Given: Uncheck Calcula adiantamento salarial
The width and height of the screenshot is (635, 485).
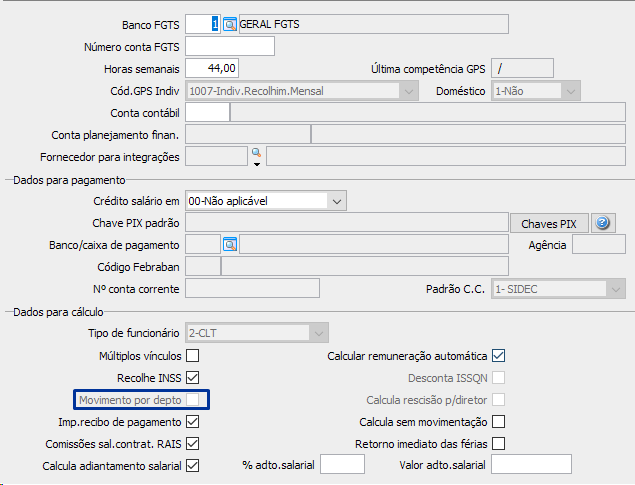Looking at the screenshot, I should tap(193, 466).
